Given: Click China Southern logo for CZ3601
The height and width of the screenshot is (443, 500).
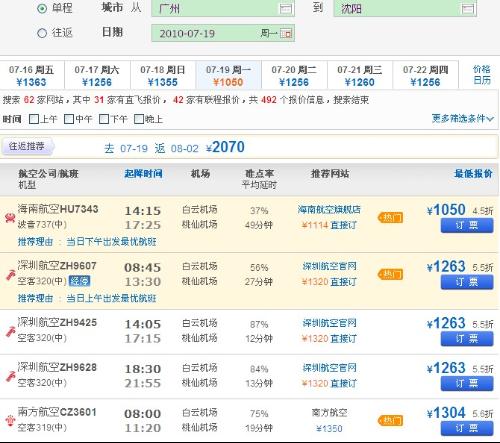Looking at the screenshot, I should point(10,421).
